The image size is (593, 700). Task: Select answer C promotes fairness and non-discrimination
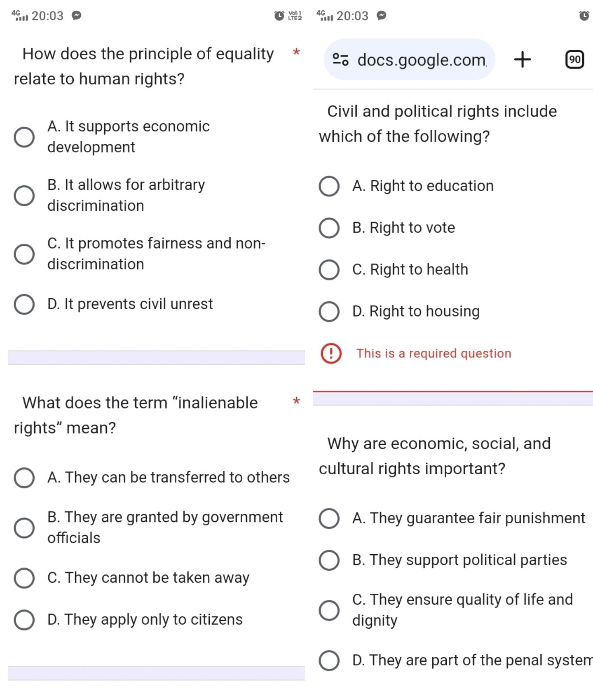pyautogui.click(x=24, y=254)
